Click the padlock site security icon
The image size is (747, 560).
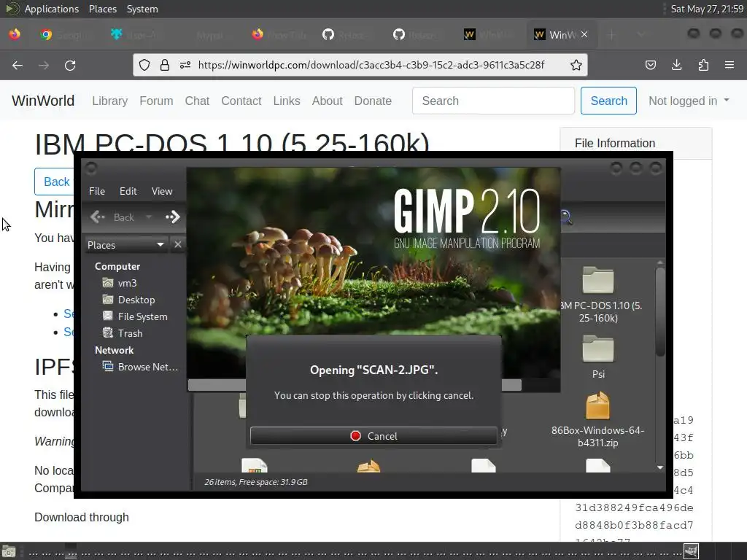[165, 65]
